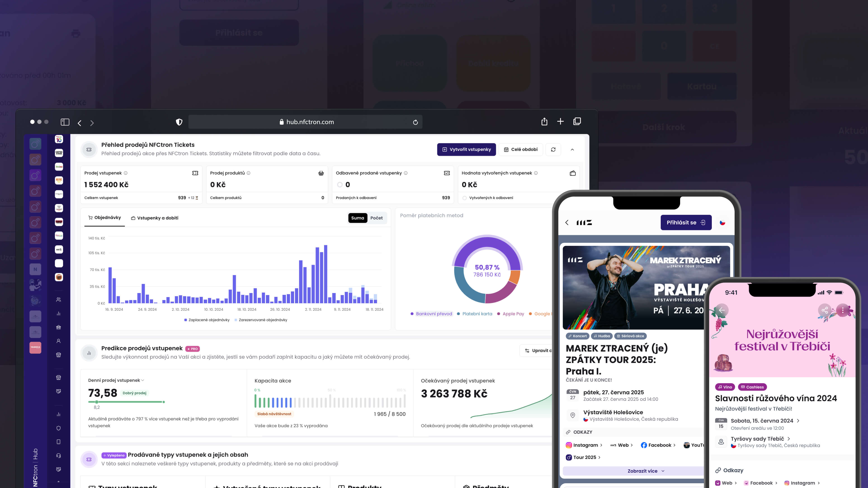The image size is (868, 488).
Task: Open the venue building icon in sidebar
Action: (59, 327)
